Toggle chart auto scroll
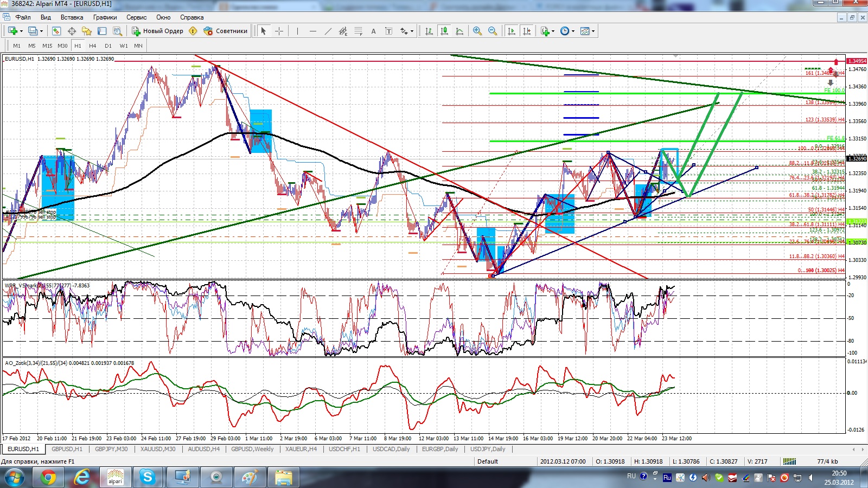 click(511, 31)
